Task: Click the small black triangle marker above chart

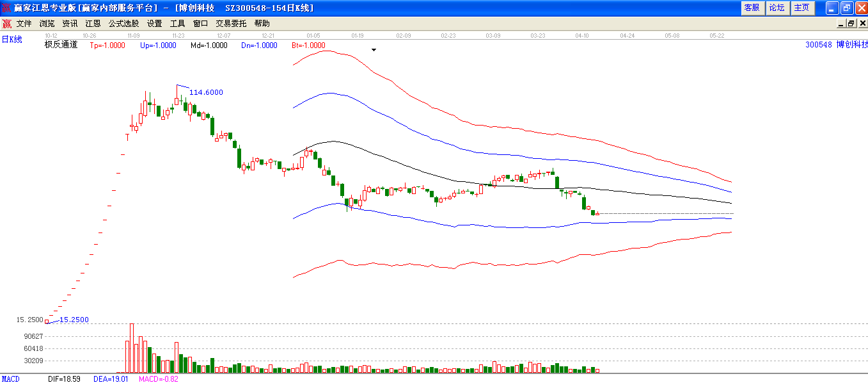Action: click(x=374, y=49)
